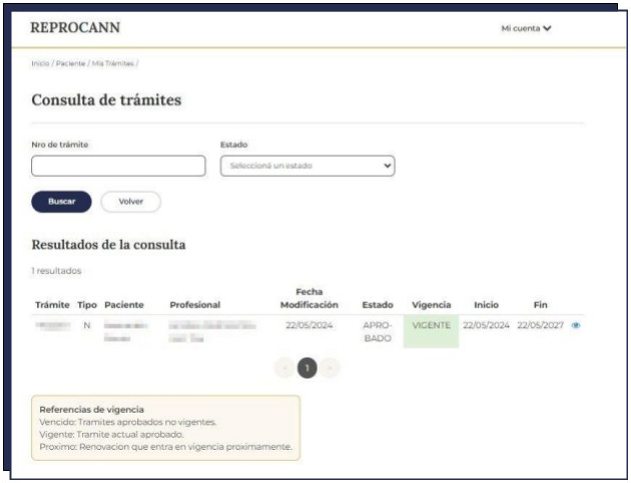Open the Mi cuenta menu
Screen dimensions: 631x483
[526, 28]
